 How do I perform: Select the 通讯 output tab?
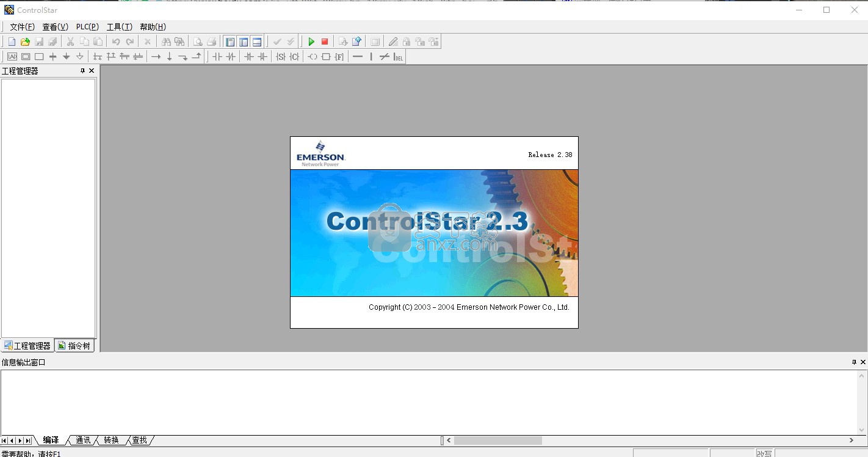[x=83, y=440]
